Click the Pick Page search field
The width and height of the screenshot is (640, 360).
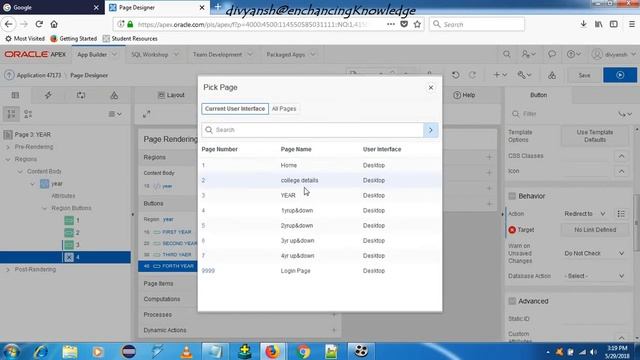pos(312,130)
